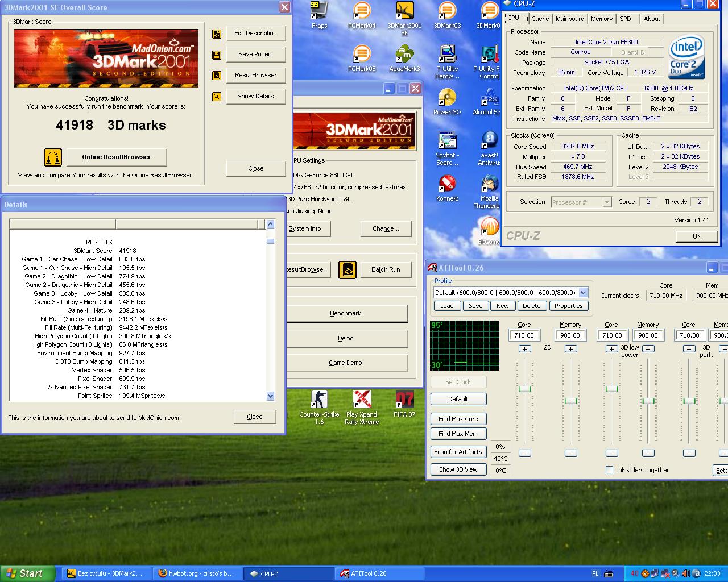Screen dimensions: 728x582
Task: Open the 3DMark03 desktop shortcut
Action: 447,15
